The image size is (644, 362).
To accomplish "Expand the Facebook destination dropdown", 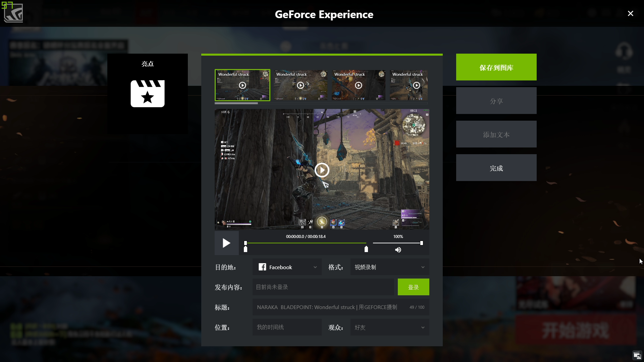I will click(x=315, y=267).
